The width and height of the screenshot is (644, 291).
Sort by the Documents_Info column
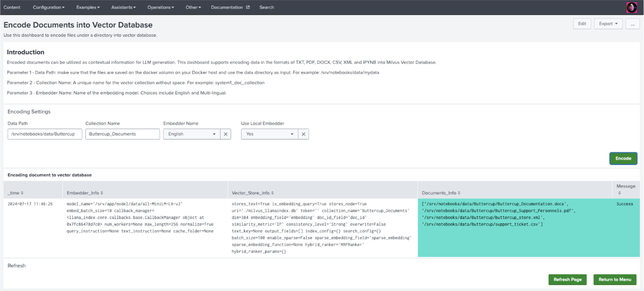pyautogui.click(x=441, y=193)
